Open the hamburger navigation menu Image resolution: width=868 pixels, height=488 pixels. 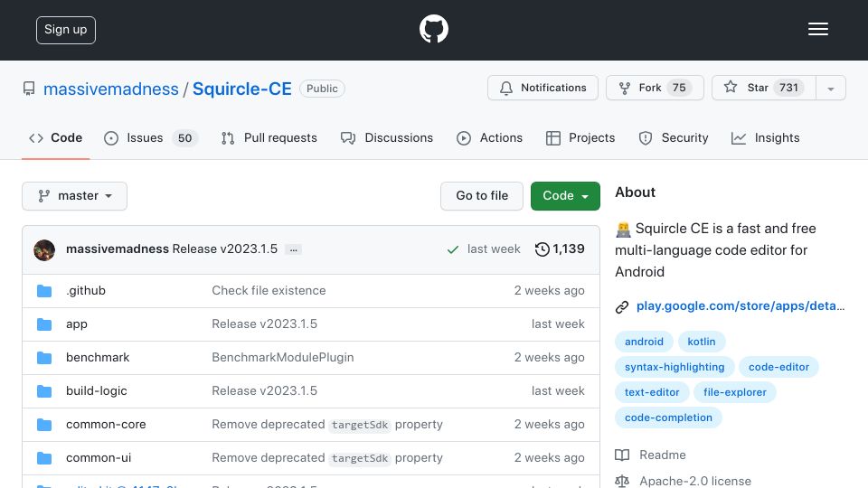click(x=817, y=29)
